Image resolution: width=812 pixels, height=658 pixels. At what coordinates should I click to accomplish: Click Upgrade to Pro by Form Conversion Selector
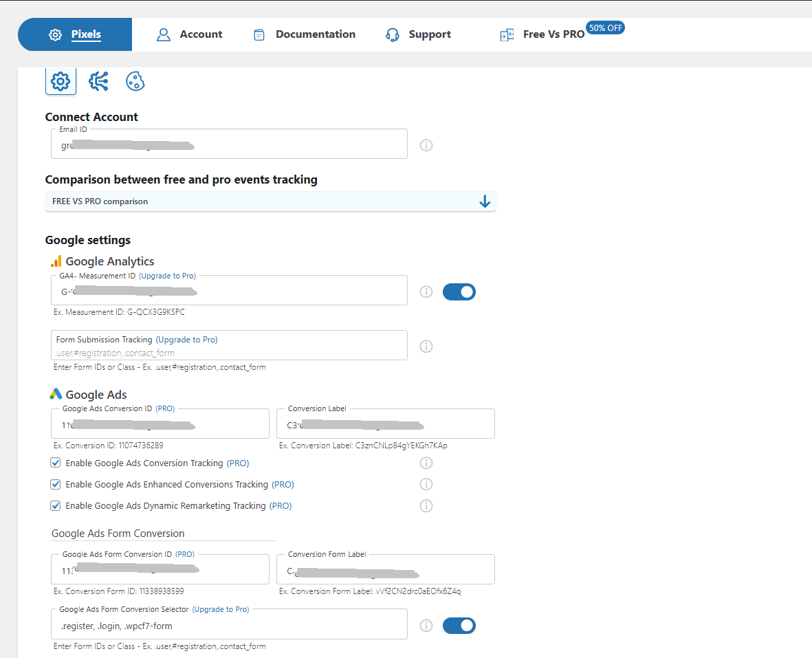click(221, 609)
